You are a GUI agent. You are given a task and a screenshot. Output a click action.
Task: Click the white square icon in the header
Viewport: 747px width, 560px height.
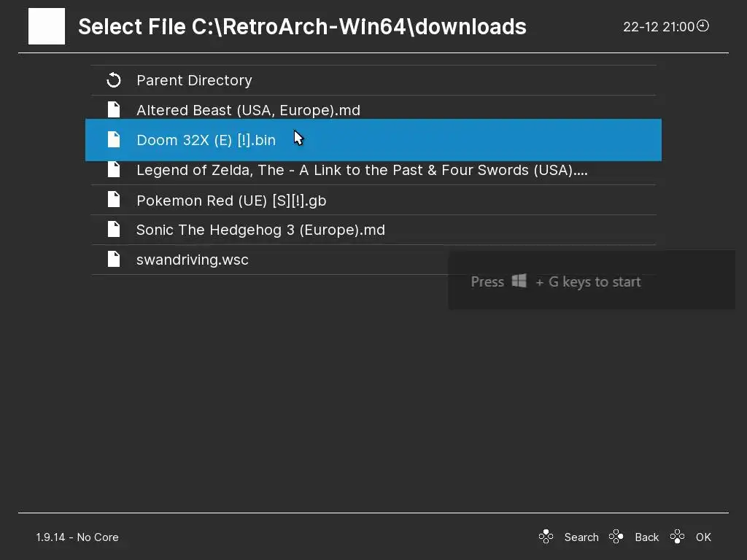pyautogui.click(x=47, y=26)
